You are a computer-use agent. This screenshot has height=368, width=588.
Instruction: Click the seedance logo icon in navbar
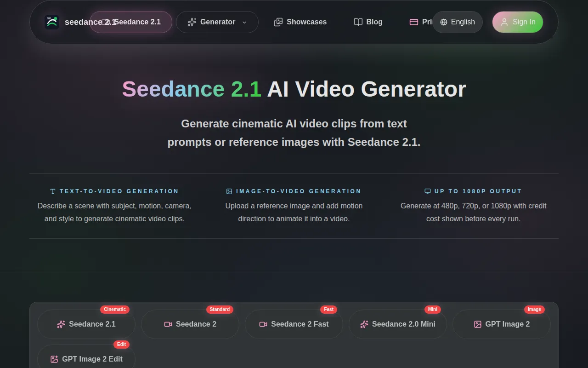tap(52, 22)
